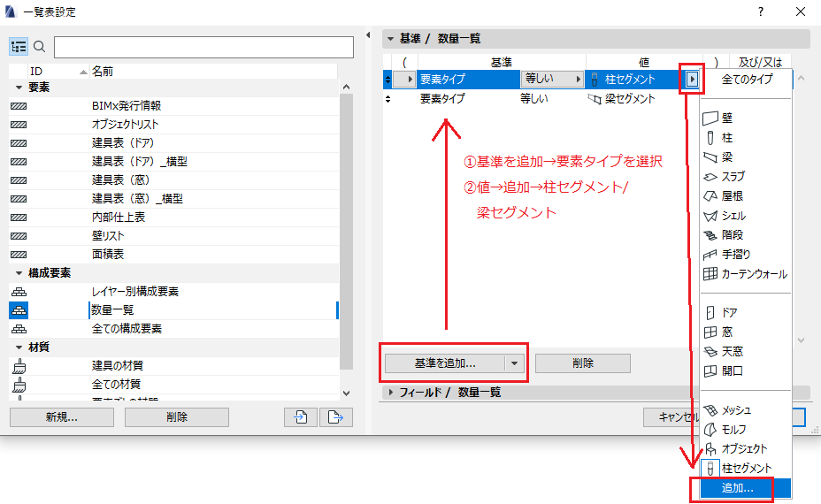Sort the list by the ID column
821x504 pixels.
click(x=58, y=71)
